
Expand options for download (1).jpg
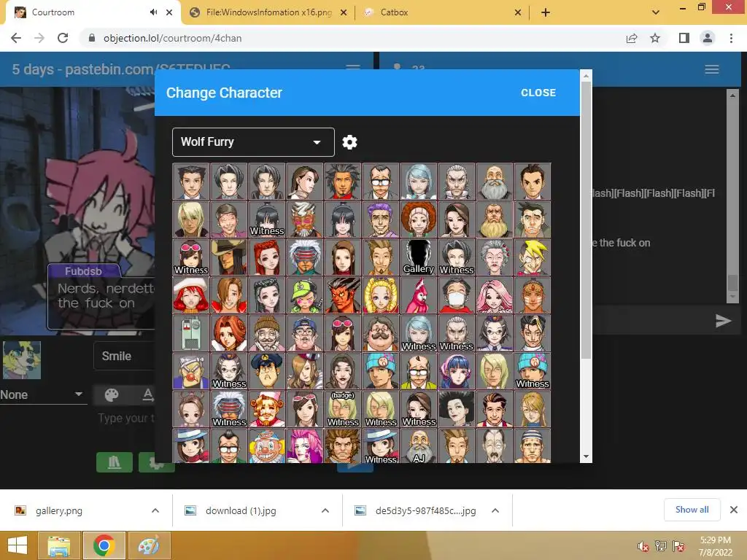[x=325, y=510]
